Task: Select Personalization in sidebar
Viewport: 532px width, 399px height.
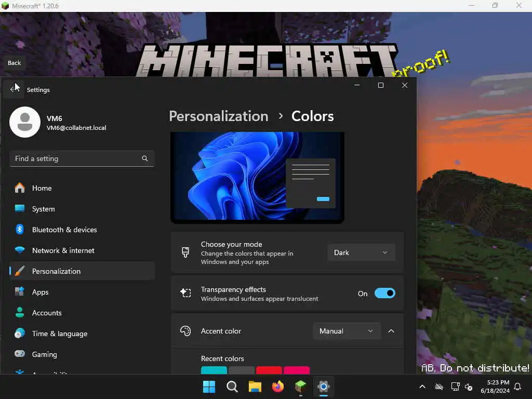Action: pyautogui.click(x=82, y=271)
